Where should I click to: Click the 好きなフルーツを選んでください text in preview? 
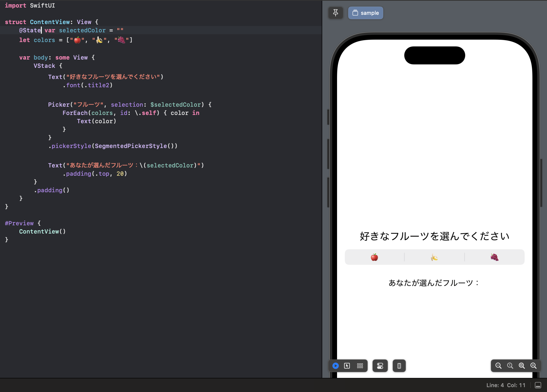(434, 235)
